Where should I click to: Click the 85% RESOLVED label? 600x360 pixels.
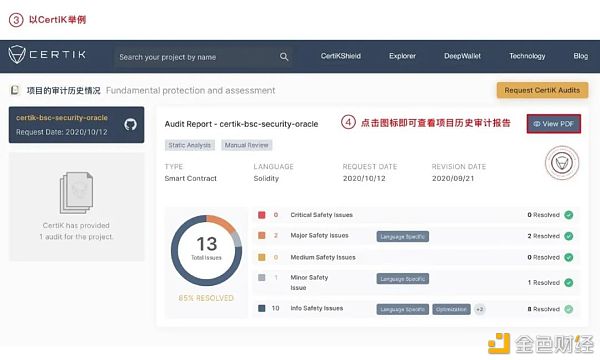[206, 298]
